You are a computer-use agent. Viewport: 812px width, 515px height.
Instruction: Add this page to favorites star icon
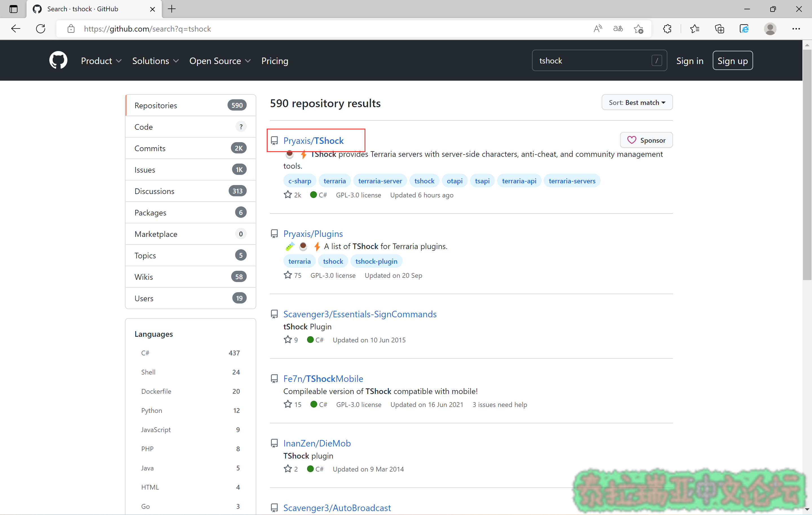[x=638, y=29]
